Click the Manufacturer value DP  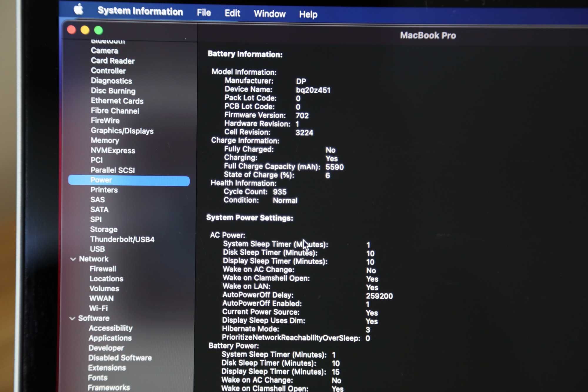[301, 81]
